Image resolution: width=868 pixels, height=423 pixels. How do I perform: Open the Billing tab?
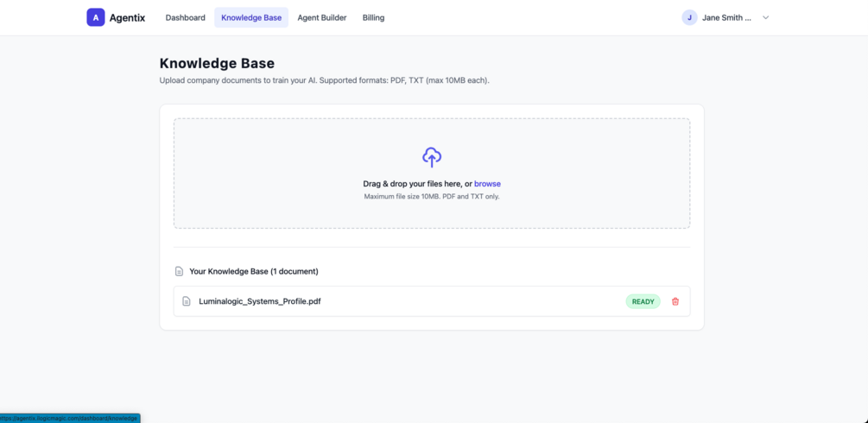(374, 18)
